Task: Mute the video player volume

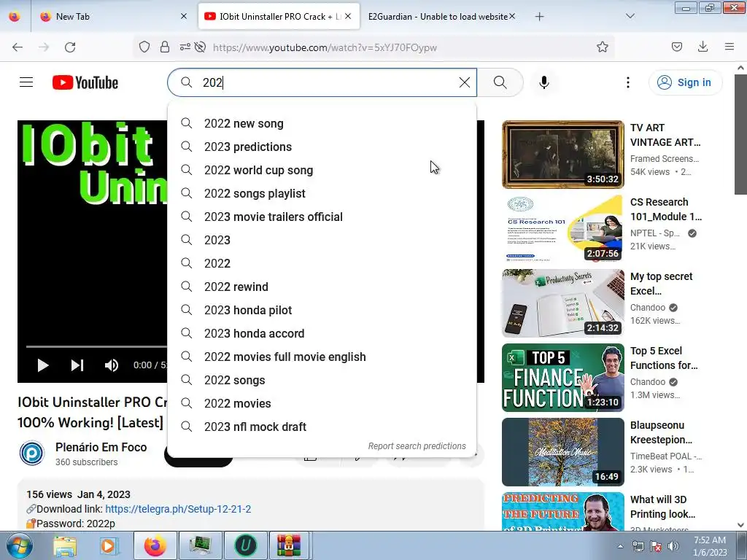Action: (112, 365)
